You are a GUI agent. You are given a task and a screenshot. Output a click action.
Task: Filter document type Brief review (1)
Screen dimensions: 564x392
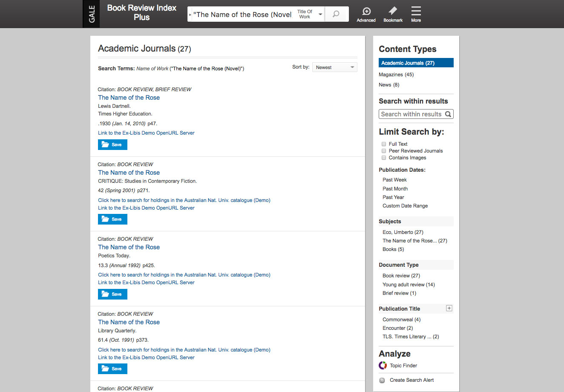pyautogui.click(x=399, y=293)
